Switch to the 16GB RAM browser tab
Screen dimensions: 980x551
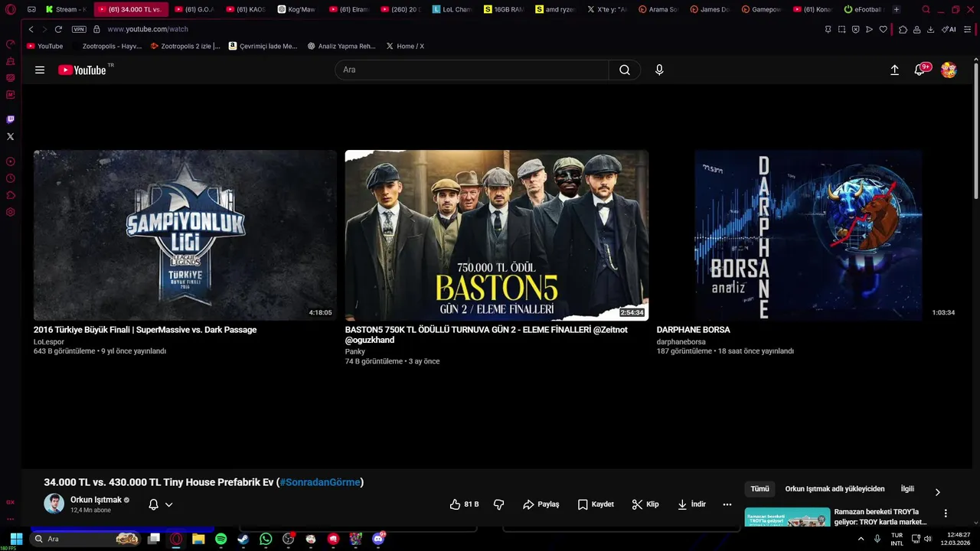point(505,9)
